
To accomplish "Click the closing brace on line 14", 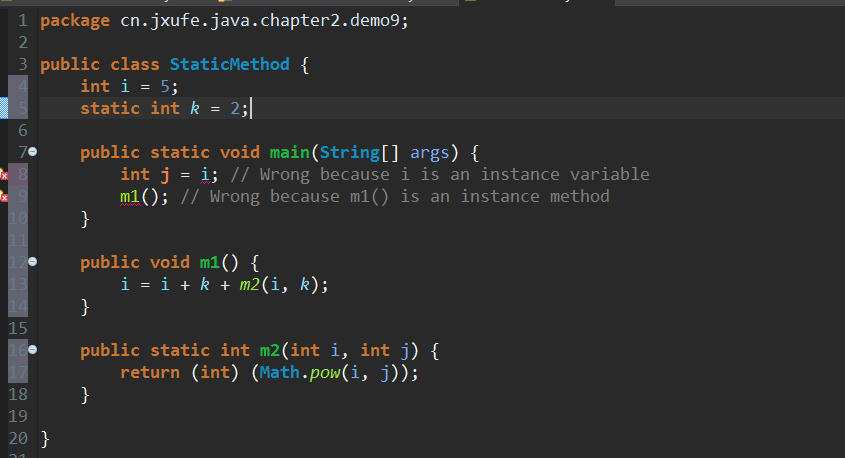I will point(85,307).
